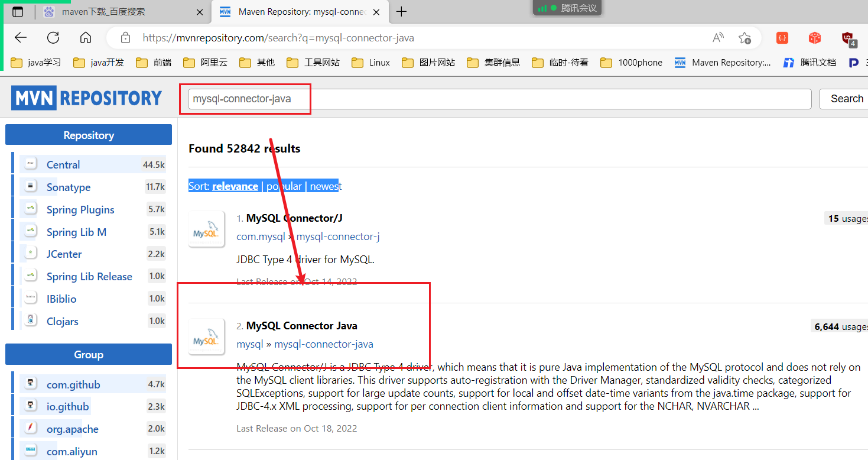Open the Maven Repository bookmark
The height and width of the screenshot is (460, 868).
click(x=723, y=62)
